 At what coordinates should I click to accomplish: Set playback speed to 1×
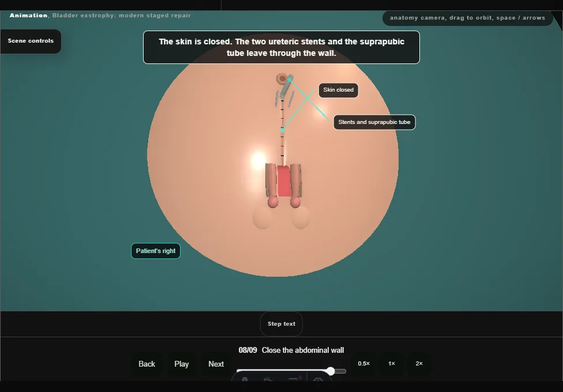(392, 364)
